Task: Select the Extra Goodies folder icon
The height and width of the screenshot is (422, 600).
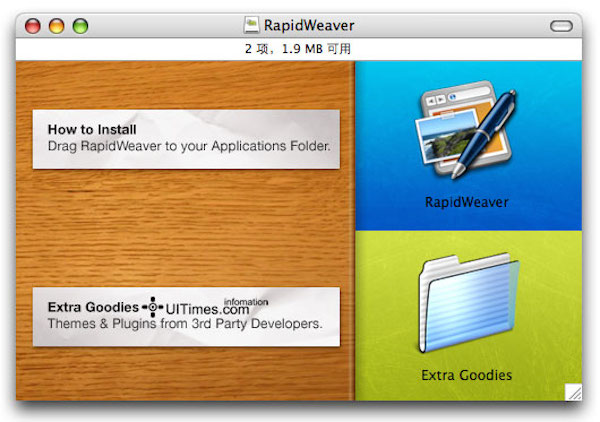Action: pyautogui.click(x=469, y=302)
